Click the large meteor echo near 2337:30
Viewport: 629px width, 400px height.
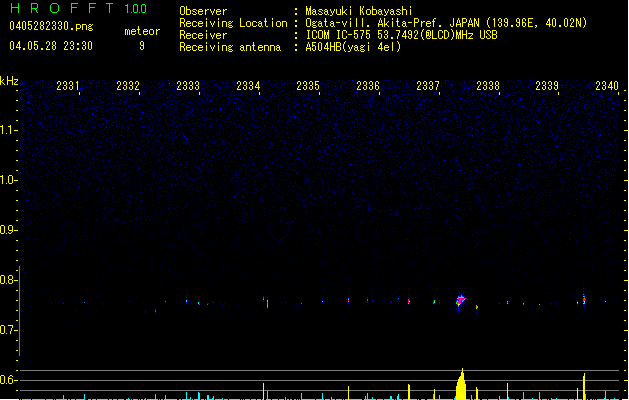(x=461, y=301)
